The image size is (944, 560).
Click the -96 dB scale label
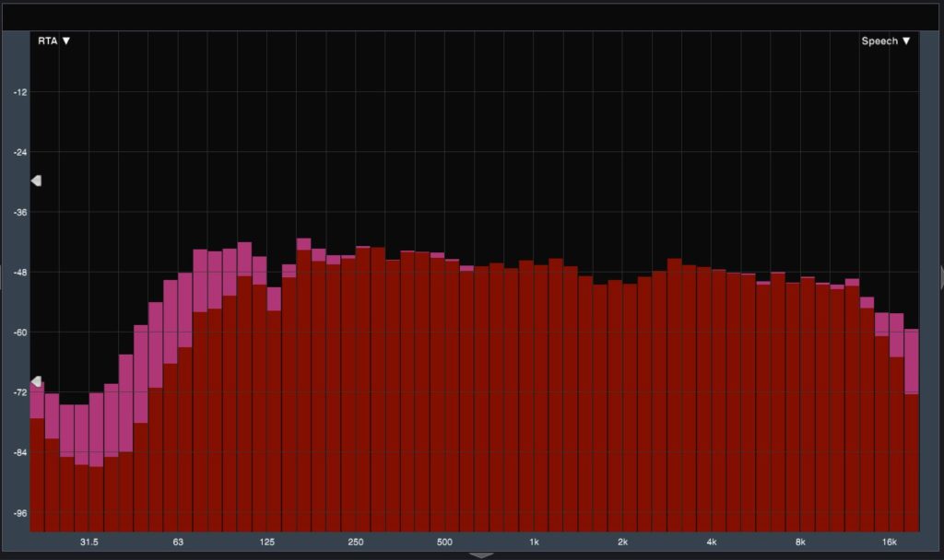click(x=20, y=513)
